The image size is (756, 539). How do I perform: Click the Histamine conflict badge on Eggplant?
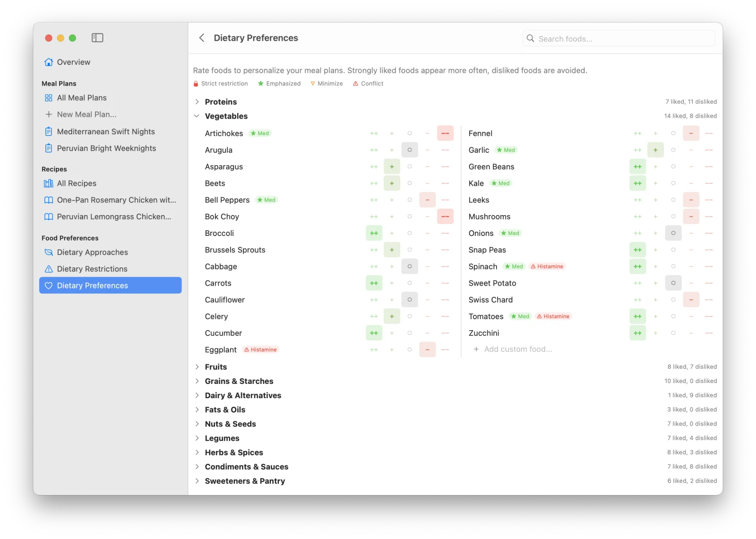click(x=261, y=350)
